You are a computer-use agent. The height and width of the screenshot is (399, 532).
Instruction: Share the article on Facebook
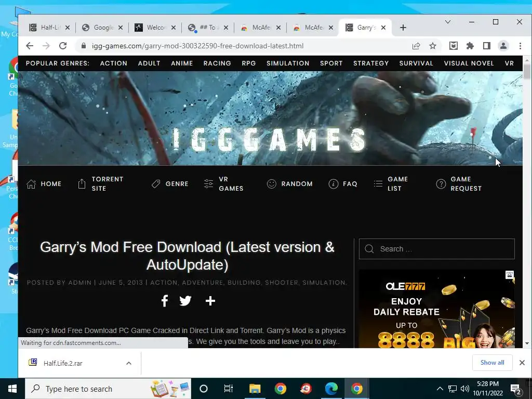(x=165, y=301)
